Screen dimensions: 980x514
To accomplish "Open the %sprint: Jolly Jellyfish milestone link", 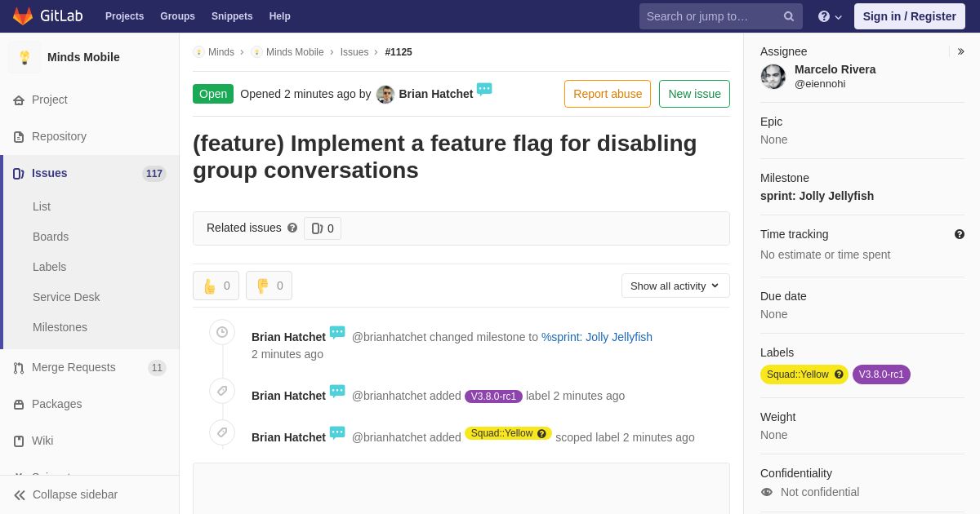I will (x=597, y=337).
